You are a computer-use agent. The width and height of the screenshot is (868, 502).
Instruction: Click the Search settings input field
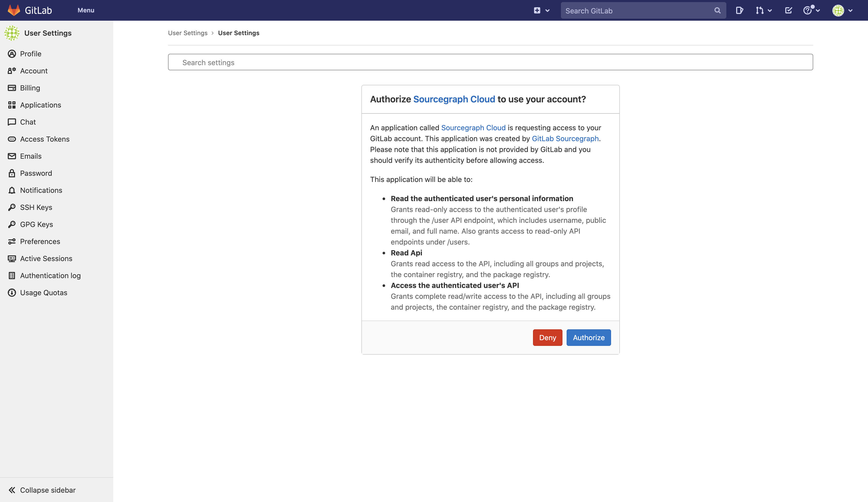click(x=490, y=62)
